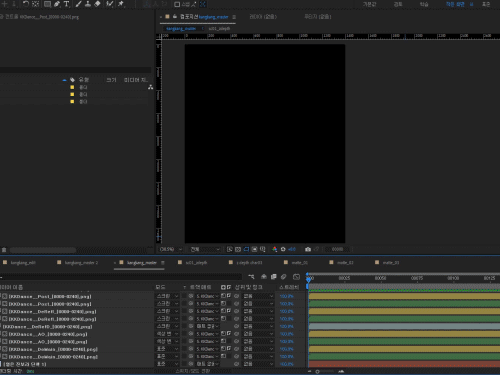
Task: Open the viewer magnification ratio dropdown
Action: (x=170, y=249)
